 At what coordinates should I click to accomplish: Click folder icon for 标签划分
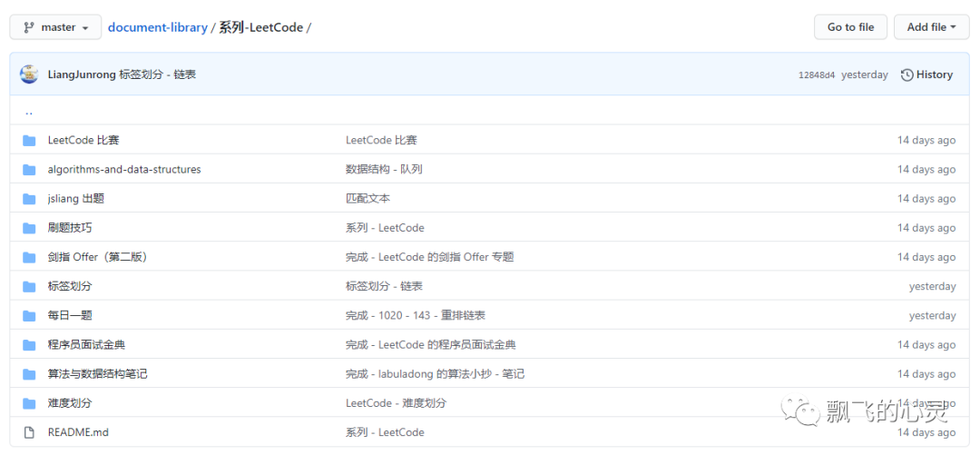coord(29,287)
